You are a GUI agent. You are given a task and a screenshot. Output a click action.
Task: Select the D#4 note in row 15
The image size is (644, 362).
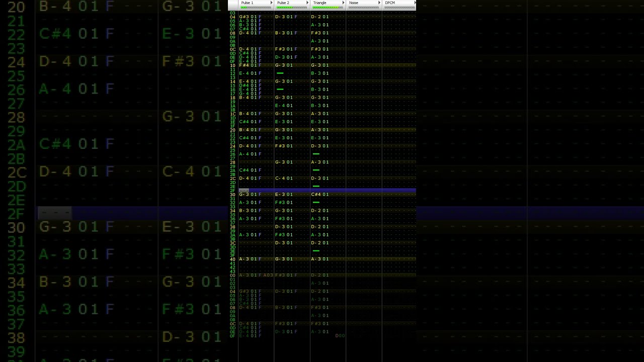244,85
